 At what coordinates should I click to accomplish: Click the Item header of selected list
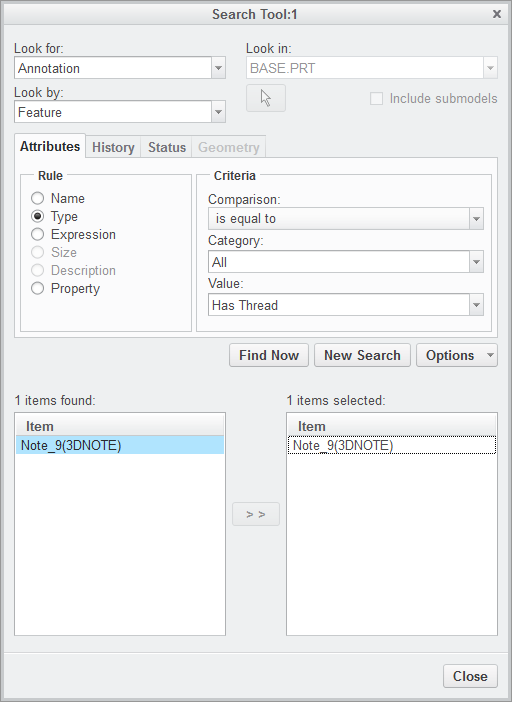[392, 425]
